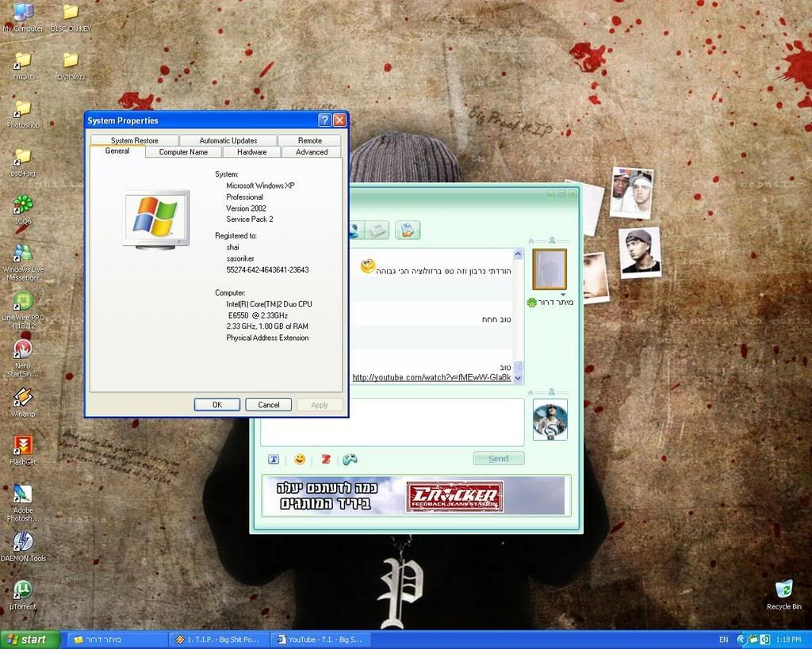Open the YouTube link in the conversation
Image resolution: width=812 pixels, height=649 pixels.
[x=431, y=377]
